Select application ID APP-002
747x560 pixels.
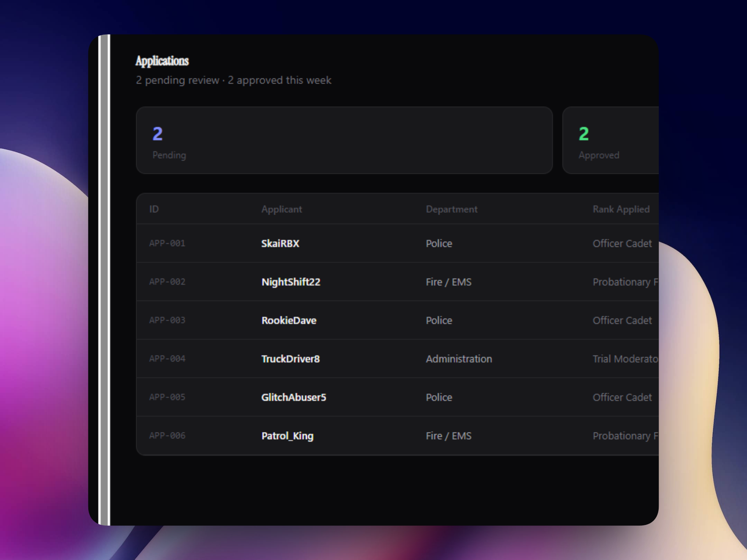coord(167,282)
